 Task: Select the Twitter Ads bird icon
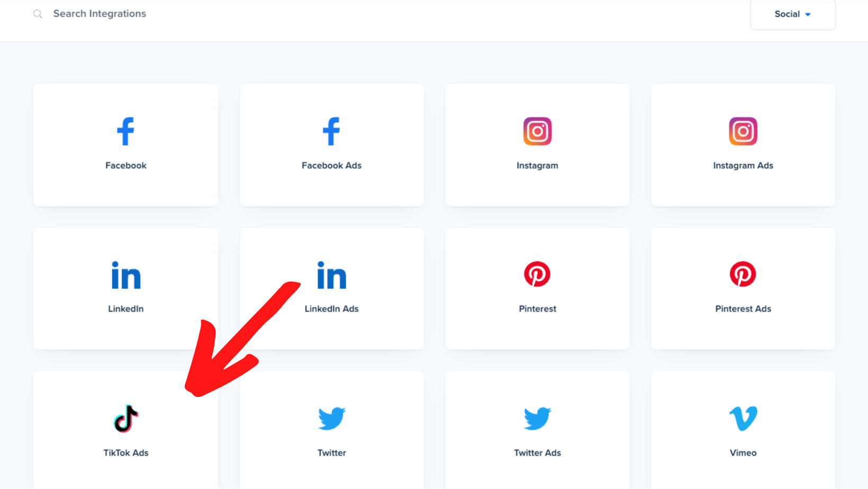[537, 419]
